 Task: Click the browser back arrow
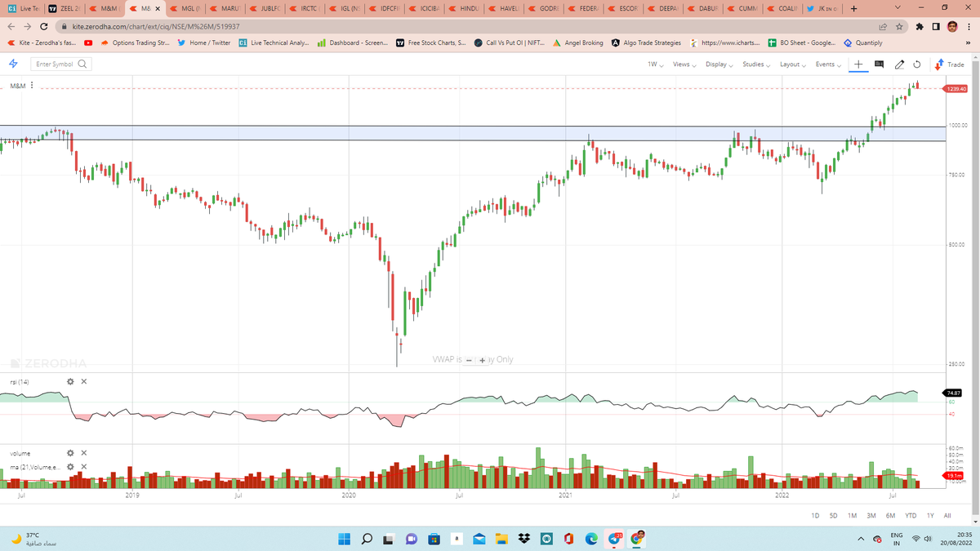click(x=11, y=27)
